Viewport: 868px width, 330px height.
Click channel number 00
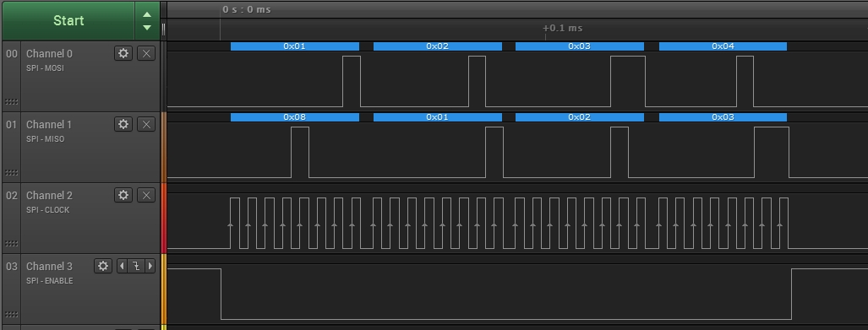tap(12, 54)
